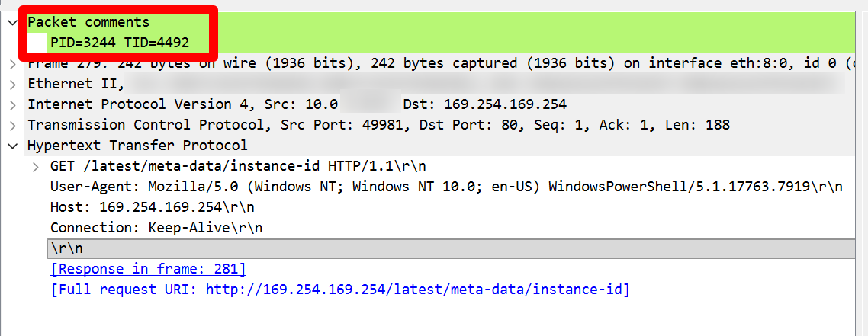Select the Host: 169.254.169.254 header

pos(153,207)
